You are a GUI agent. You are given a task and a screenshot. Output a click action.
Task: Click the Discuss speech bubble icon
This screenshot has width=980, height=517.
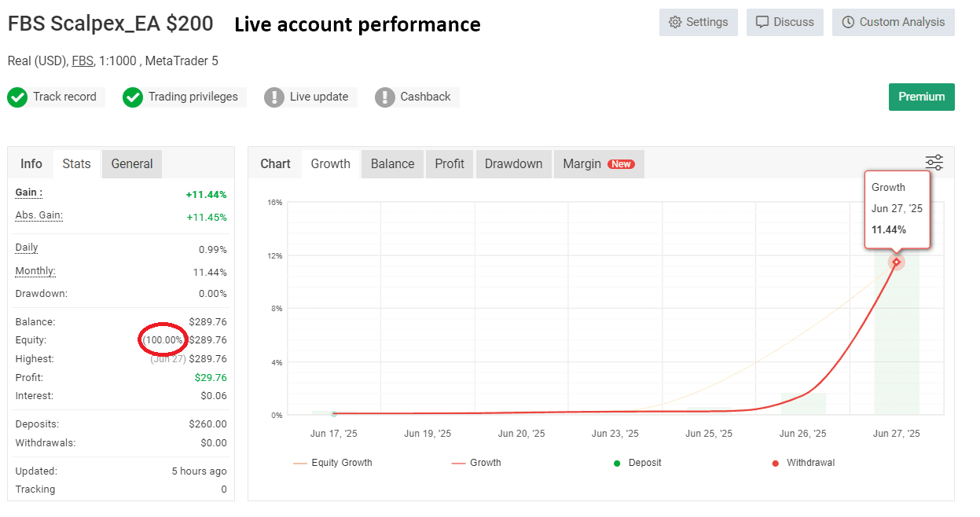point(762,22)
